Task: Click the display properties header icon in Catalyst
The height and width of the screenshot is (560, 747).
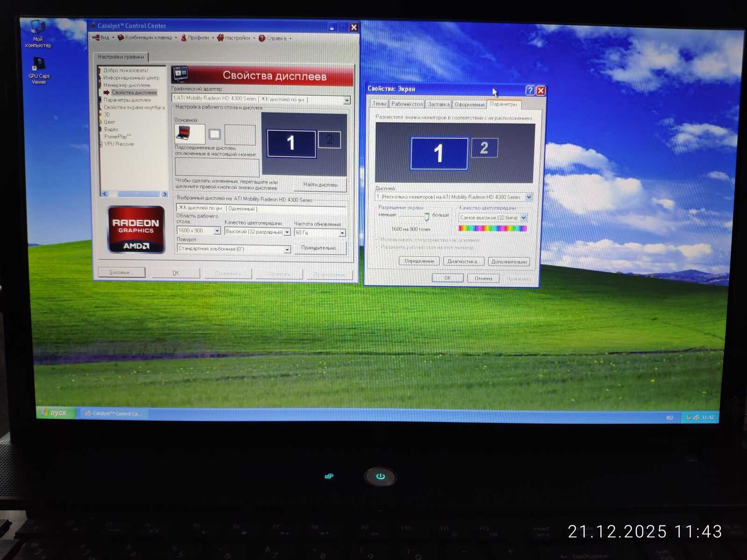Action: point(181,75)
